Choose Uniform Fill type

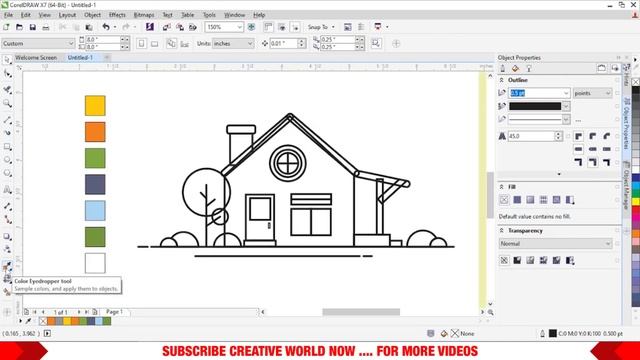pyautogui.click(x=517, y=200)
